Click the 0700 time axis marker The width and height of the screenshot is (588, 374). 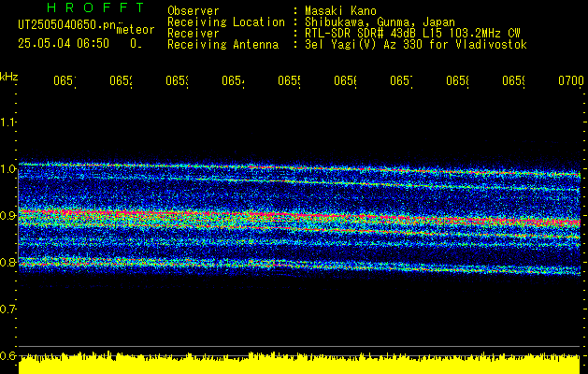point(571,81)
